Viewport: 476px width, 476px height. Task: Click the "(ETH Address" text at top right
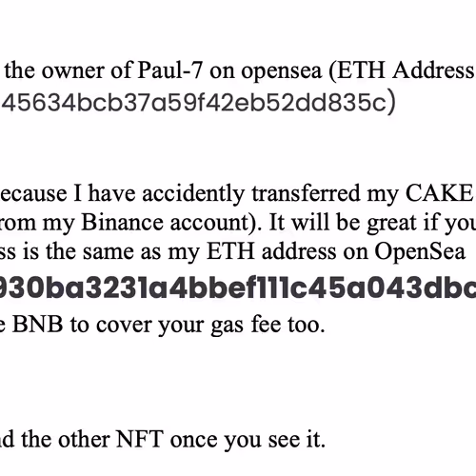[x=402, y=70]
